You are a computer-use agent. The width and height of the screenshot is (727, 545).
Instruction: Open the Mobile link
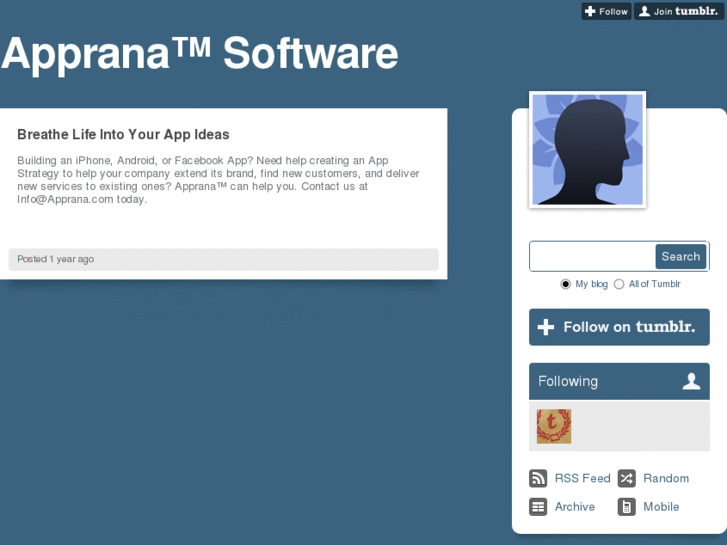point(661,507)
